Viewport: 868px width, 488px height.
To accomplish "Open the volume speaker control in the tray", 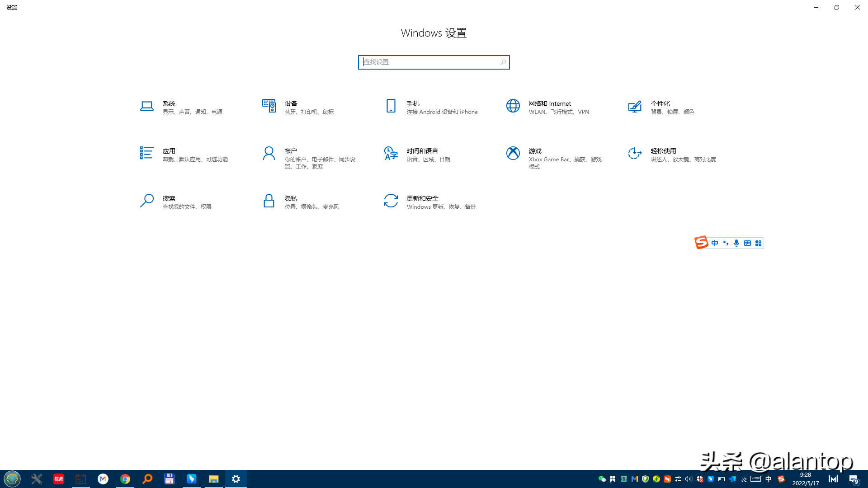I will [x=689, y=479].
